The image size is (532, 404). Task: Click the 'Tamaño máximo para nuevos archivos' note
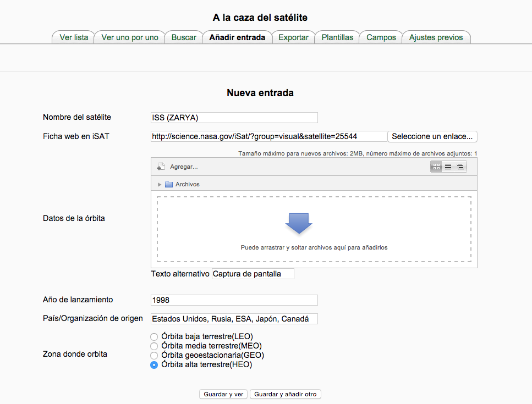tap(358, 153)
